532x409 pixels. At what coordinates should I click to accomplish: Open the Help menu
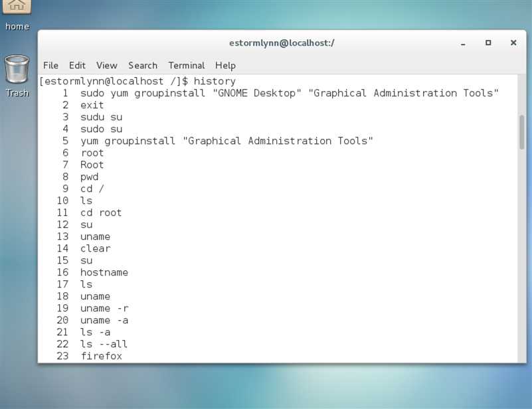point(225,66)
